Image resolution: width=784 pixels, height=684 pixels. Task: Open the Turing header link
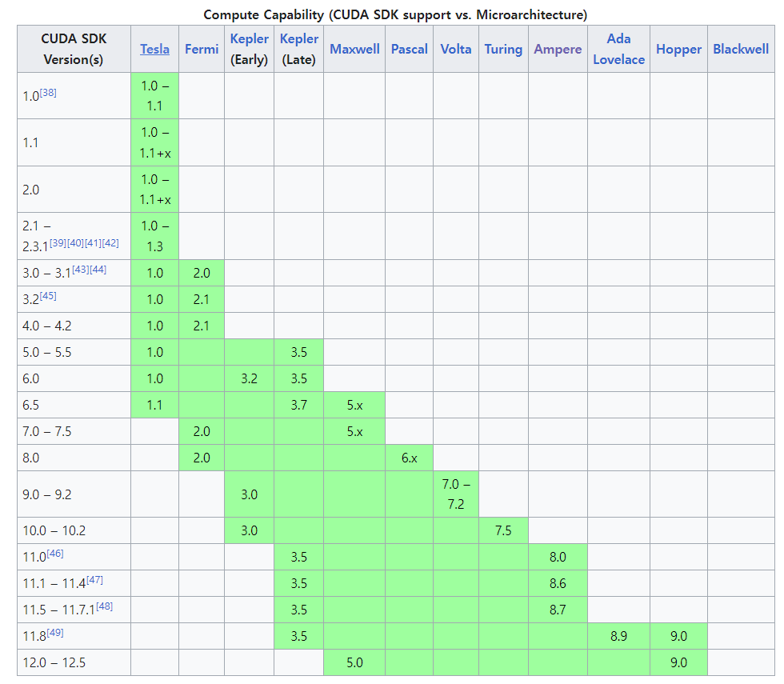(x=503, y=49)
